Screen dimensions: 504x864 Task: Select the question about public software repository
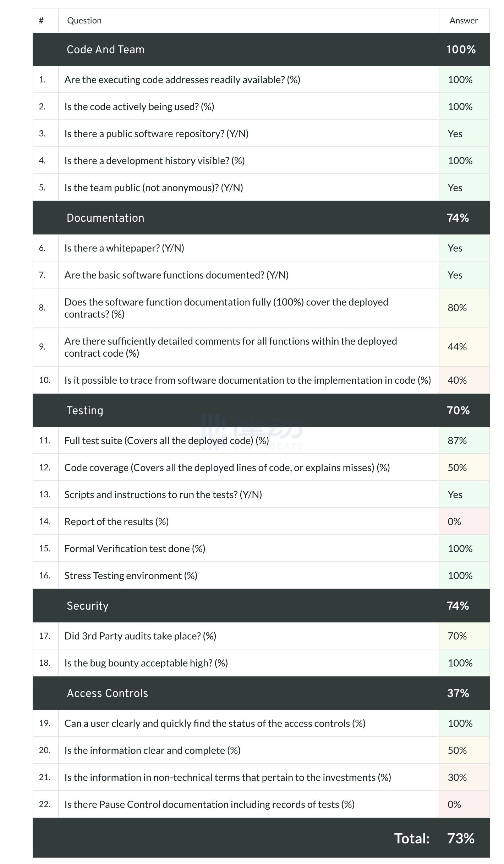[x=156, y=134]
